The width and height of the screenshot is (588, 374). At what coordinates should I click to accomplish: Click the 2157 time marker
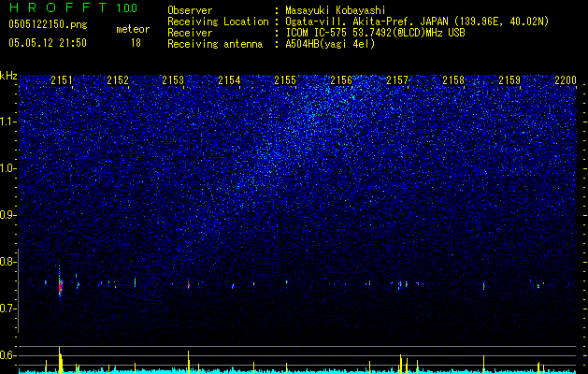pyautogui.click(x=397, y=80)
